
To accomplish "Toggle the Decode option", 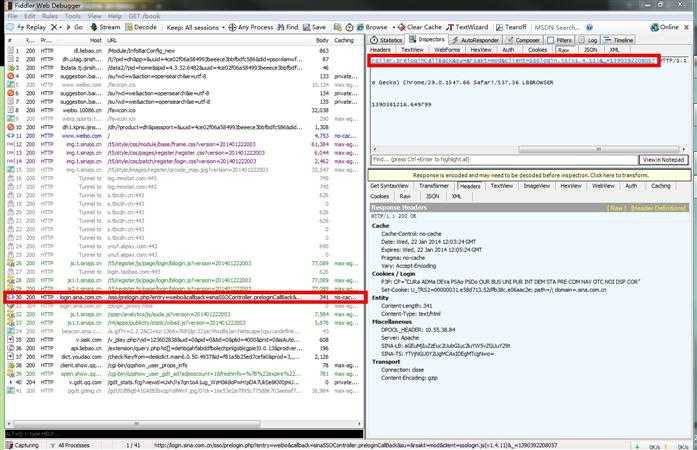I will coord(141,27).
